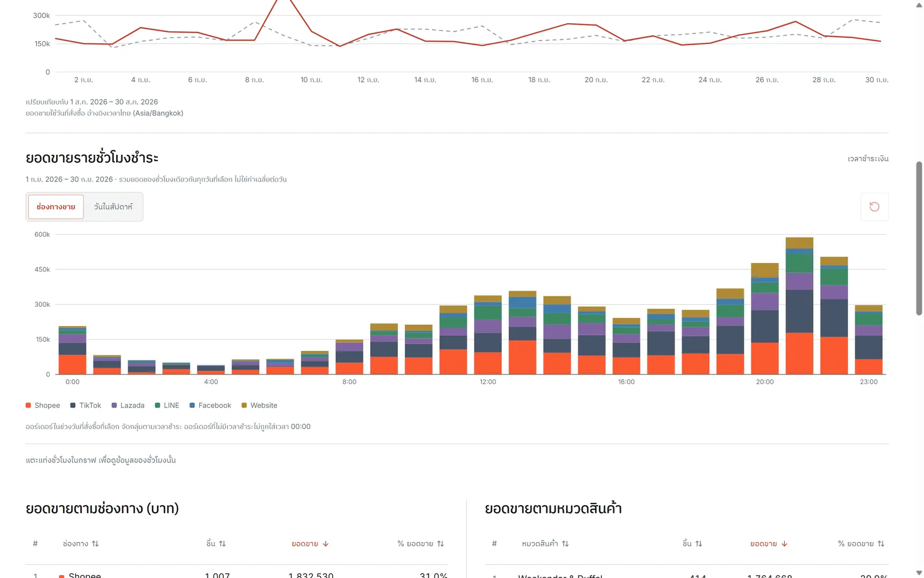Sort channel table by ช่องทาง column
Image resolution: width=924 pixels, height=578 pixels.
point(81,543)
